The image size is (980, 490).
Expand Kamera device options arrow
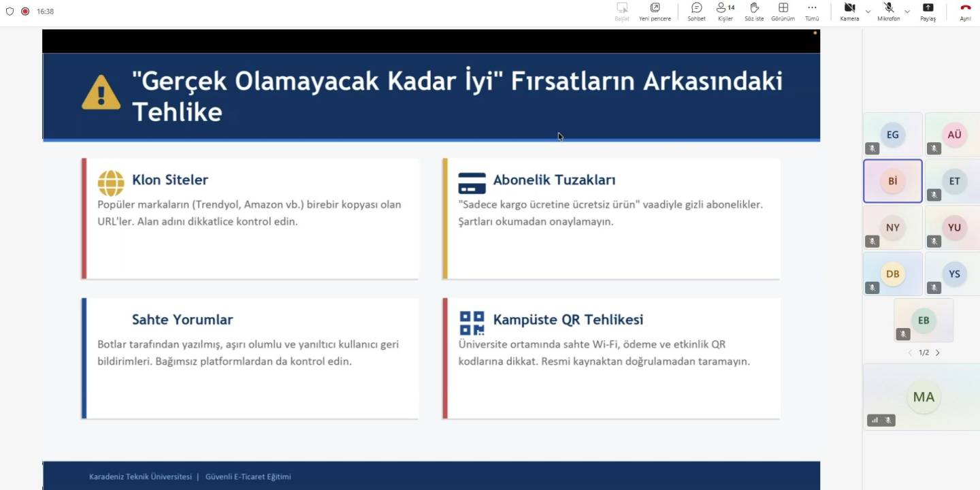tap(868, 12)
